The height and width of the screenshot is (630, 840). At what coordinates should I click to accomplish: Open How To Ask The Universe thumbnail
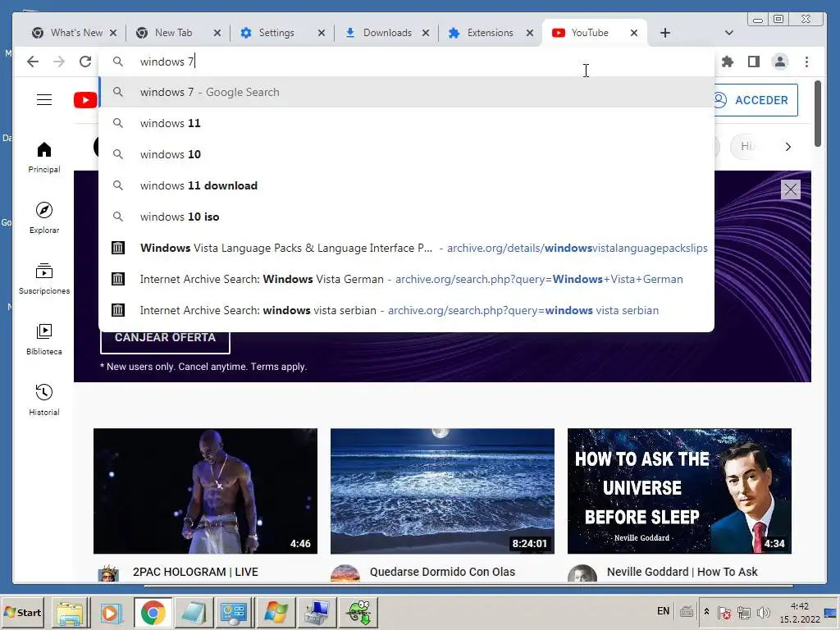click(x=679, y=491)
